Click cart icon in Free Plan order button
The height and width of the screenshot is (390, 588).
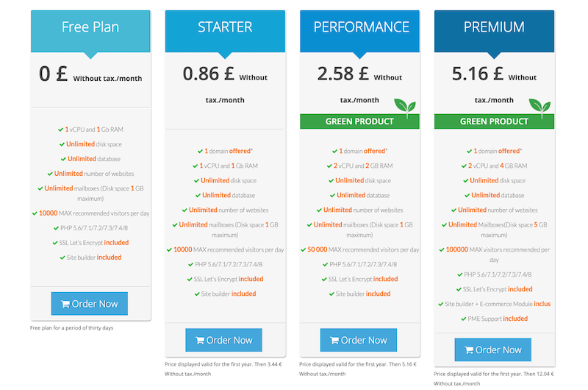(x=65, y=304)
